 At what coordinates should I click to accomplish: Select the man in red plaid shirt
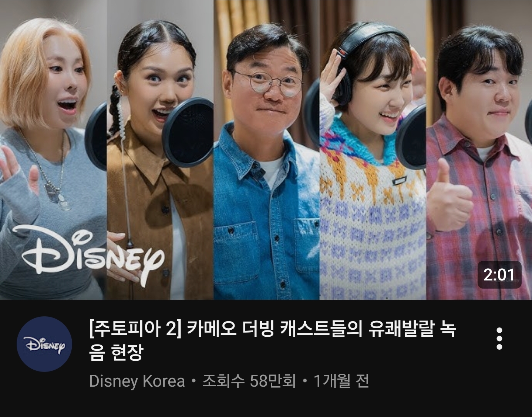click(479, 150)
